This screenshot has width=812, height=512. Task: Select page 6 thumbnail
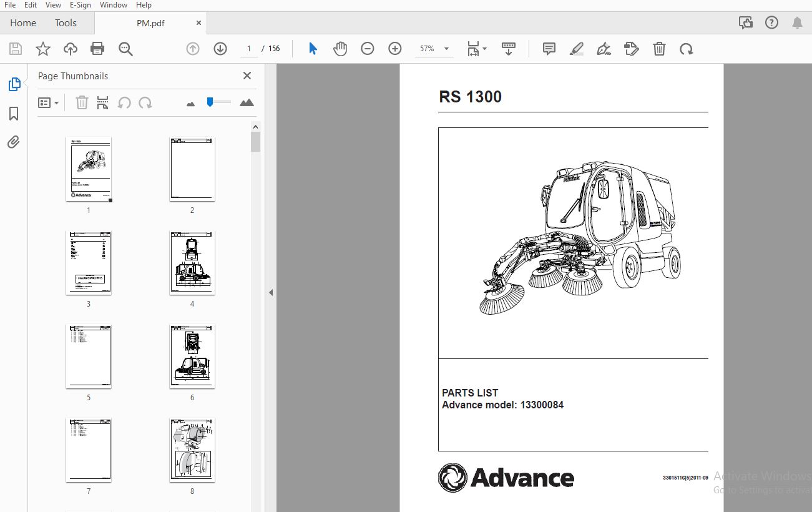click(192, 357)
